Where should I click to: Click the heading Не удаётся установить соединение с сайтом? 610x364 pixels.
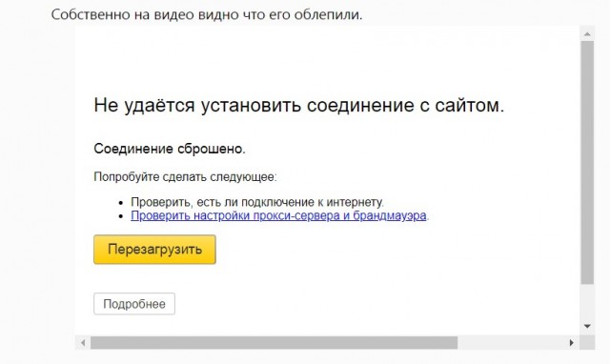(298, 105)
